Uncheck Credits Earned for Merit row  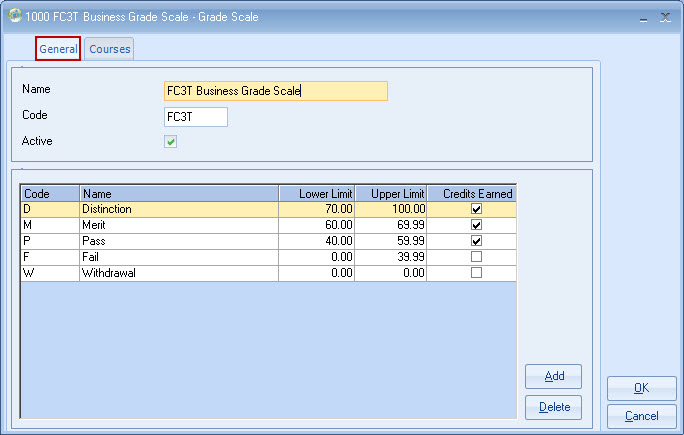[476, 225]
